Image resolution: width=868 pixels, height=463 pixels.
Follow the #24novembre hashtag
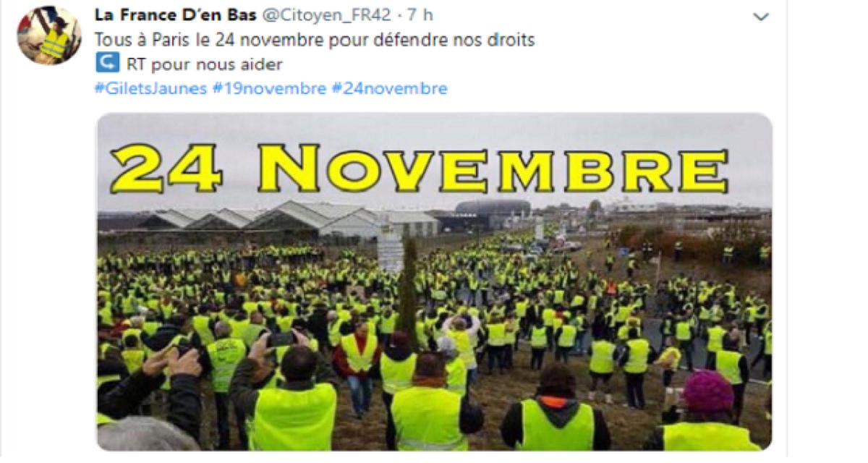[x=390, y=89]
